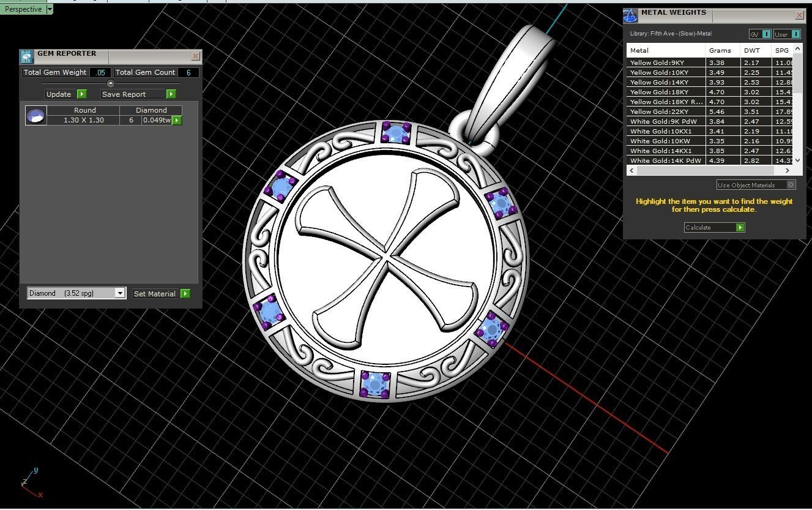
Task: Click the 0.049tw weight cell
Action: coord(157,120)
